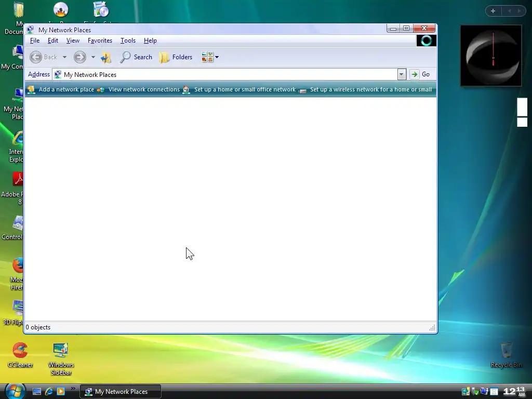Click the Go button
532x399 pixels.
[420, 74]
